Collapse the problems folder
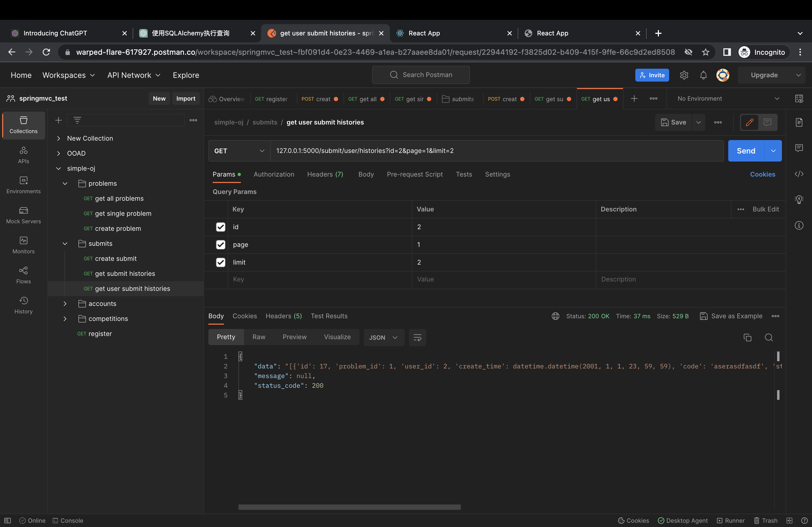The height and width of the screenshot is (527, 812). coord(65,183)
